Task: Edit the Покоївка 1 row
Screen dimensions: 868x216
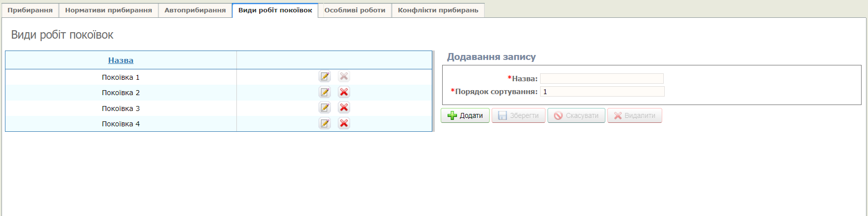Action: pos(324,76)
